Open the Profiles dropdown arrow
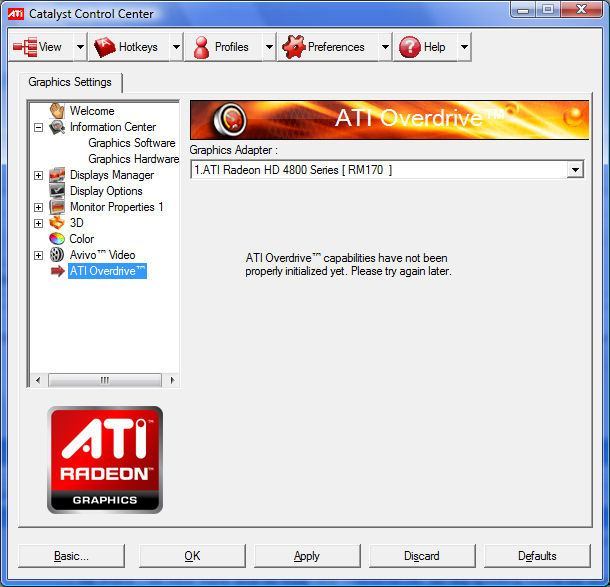Viewport: 610px width, 587px height. 269,47
